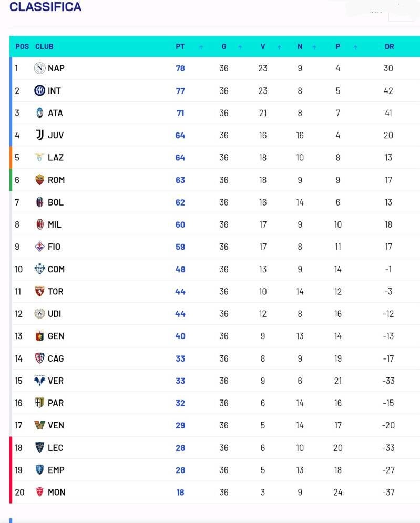Click the Roma club crest icon

pyautogui.click(x=40, y=180)
